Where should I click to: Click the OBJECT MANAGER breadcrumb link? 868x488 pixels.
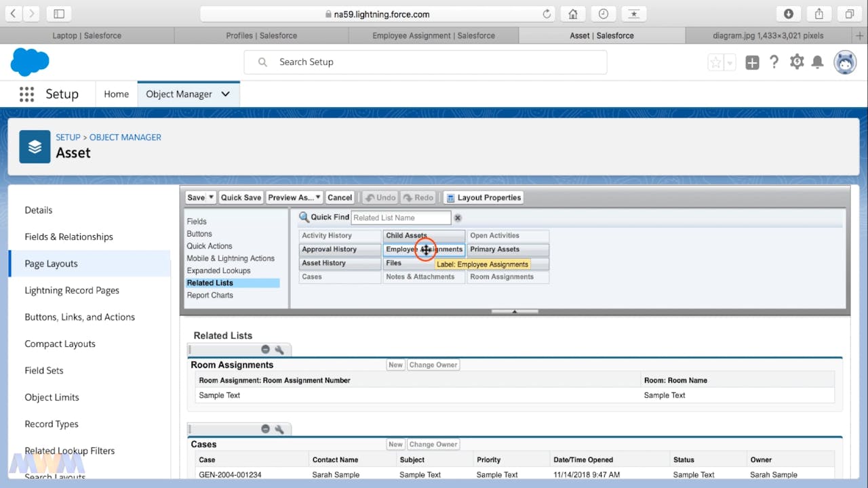[x=125, y=137]
